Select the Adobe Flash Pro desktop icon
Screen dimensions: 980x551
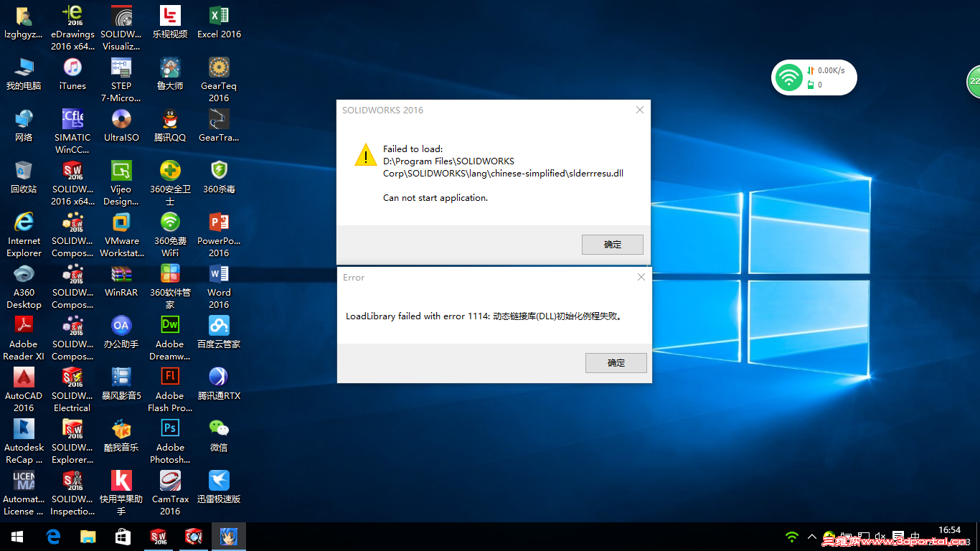click(x=170, y=390)
